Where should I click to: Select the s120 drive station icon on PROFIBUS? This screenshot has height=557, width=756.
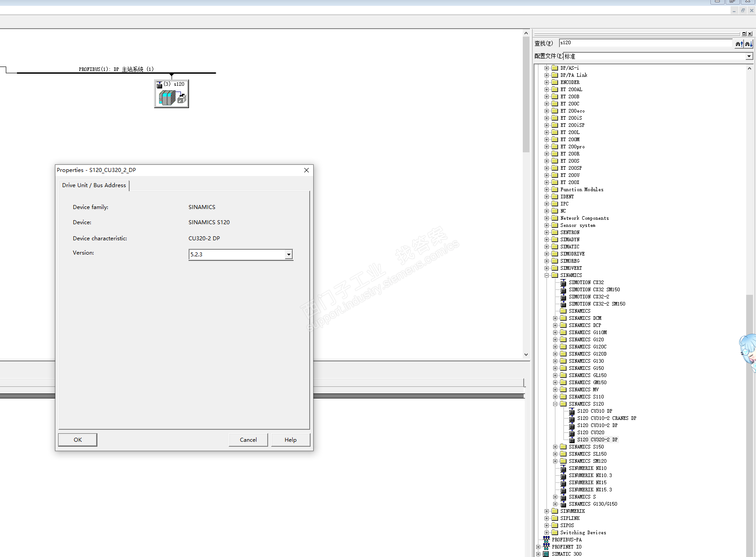click(172, 94)
